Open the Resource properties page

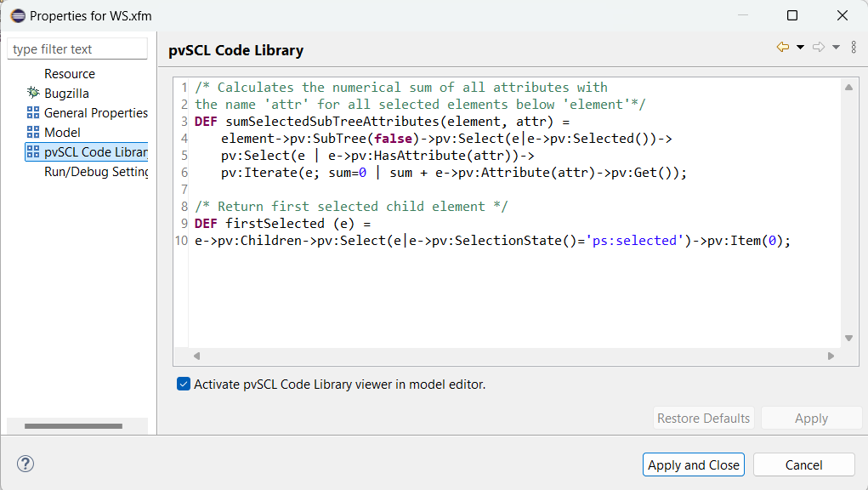(70, 73)
